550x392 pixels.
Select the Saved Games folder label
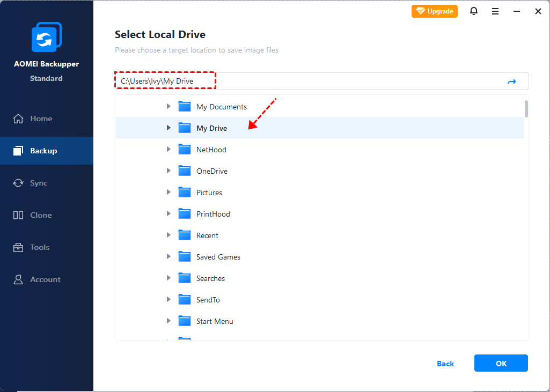[x=218, y=257]
